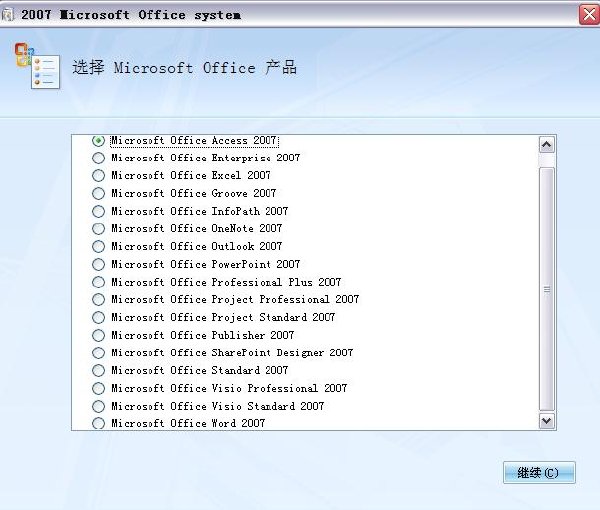Select Microsoft Office Publisher 2007 radio button
This screenshot has width=600, height=510.
pos(98,335)
